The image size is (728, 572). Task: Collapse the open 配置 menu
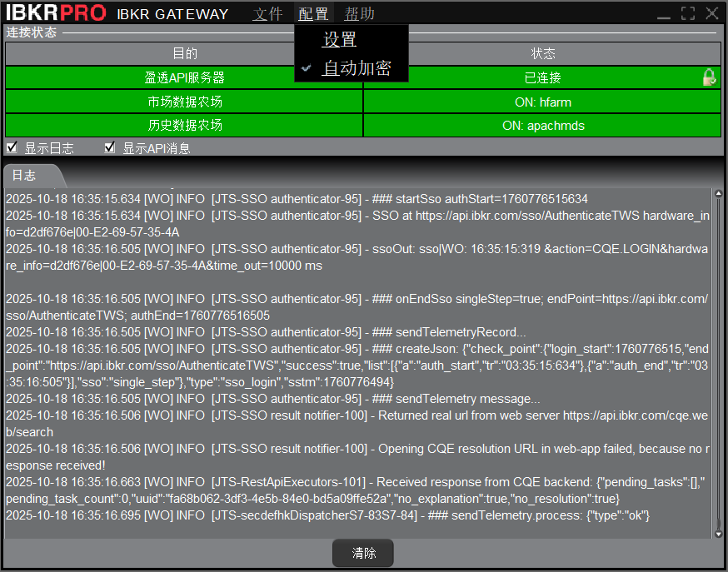[313, 13]
